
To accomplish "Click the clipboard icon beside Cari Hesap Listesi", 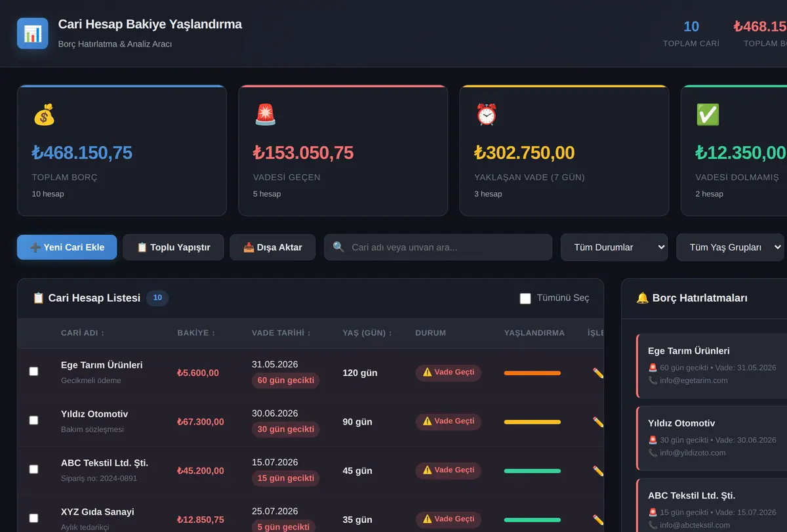I will [39, 298].
